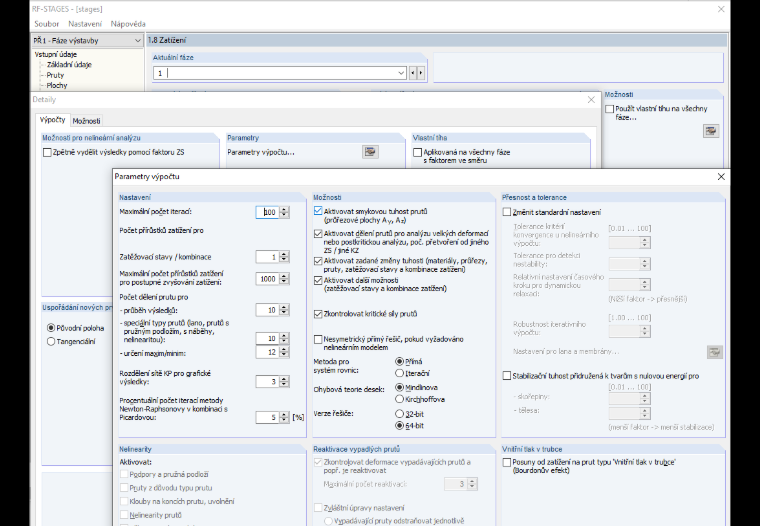Viewport: 760px width, 526px height.
Task: Close the Detaily dialog window
Action: click(591, 99)
